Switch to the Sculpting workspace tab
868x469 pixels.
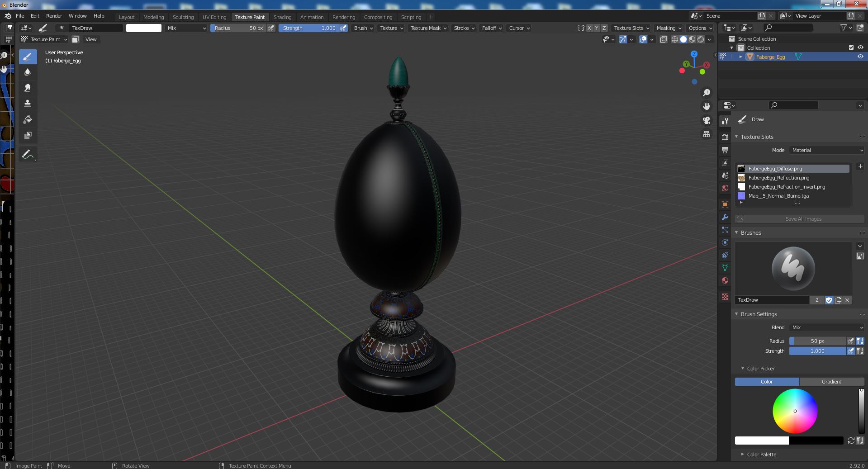[x=183, y=17]
